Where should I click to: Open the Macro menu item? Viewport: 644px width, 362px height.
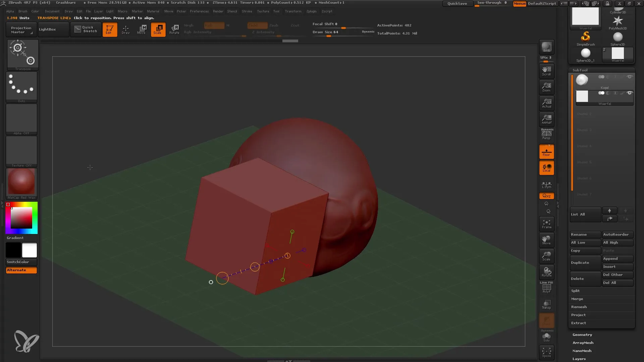(x=122, y=11)
